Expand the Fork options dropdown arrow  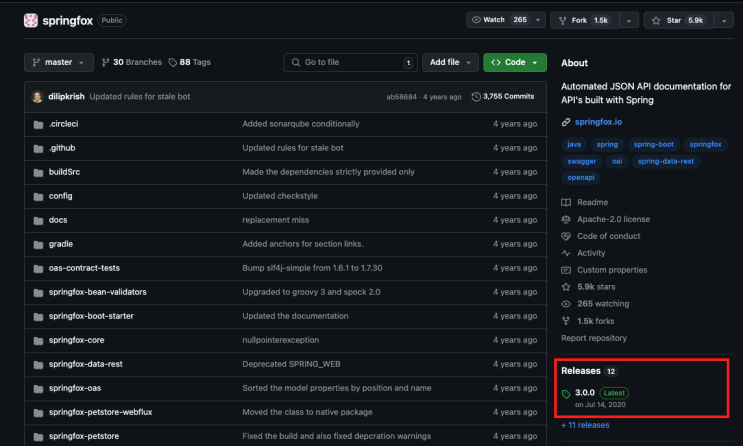629,20
